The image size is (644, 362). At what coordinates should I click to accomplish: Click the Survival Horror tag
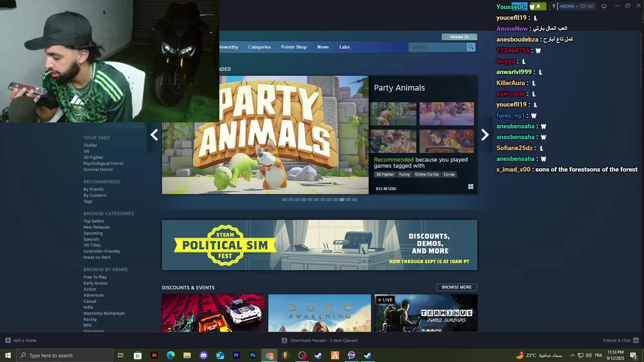pyautogui.click(x=98, y=169)
